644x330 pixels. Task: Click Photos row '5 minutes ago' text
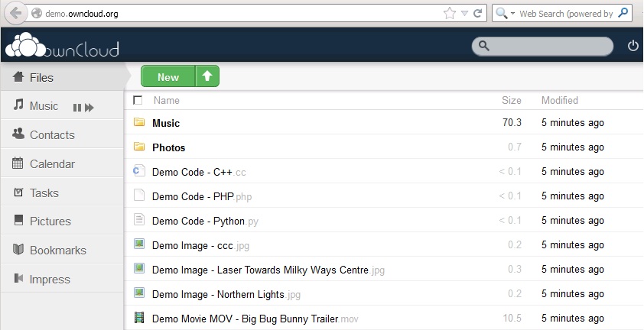(x=573, y=147)
